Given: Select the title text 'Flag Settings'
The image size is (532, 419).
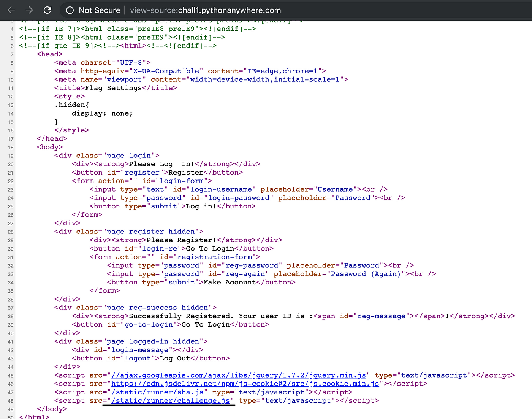Looking at the screenshot, I should (113, 88).
